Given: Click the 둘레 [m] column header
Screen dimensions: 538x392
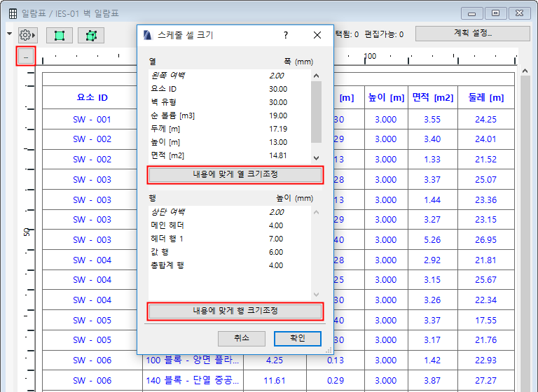Looking at the screenshot, I should point(486,97).
